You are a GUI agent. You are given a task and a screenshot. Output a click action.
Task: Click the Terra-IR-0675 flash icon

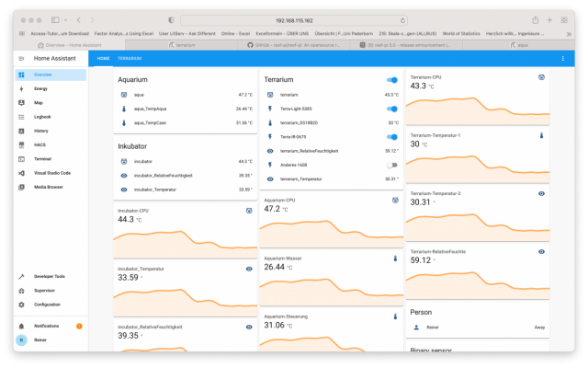point(270,137)
